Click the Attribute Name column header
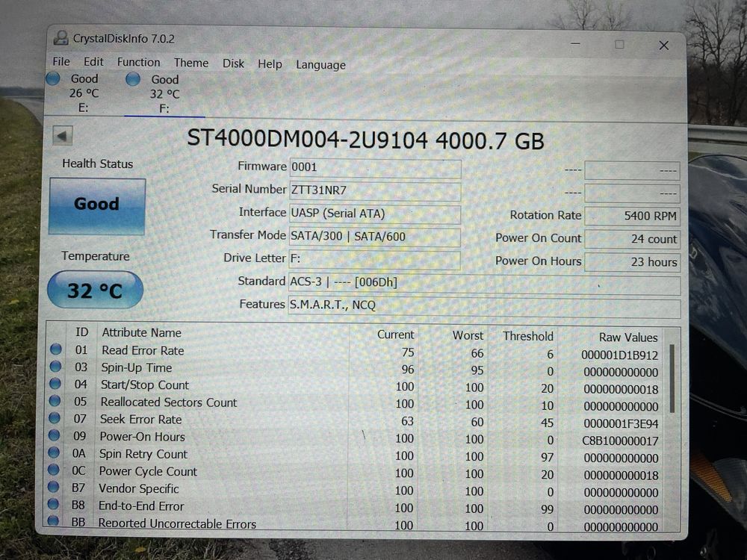 [x=141, y=332]
